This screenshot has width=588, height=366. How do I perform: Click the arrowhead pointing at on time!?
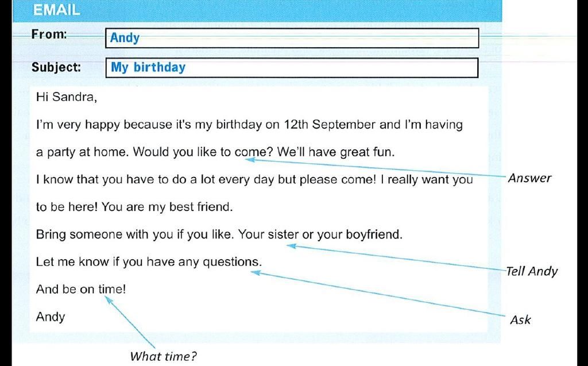(109, 300)
